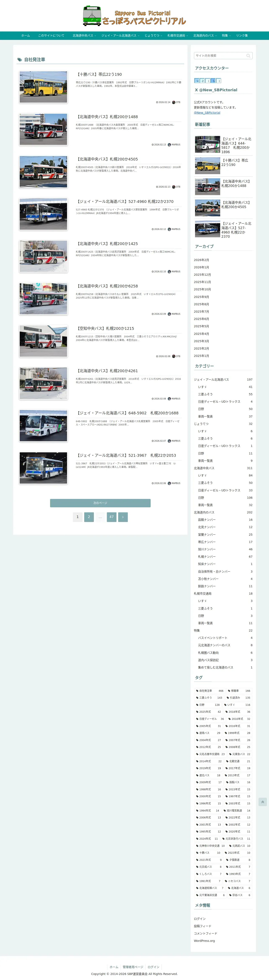
Task: Click the 次のページ button
Action: point(100,502)
